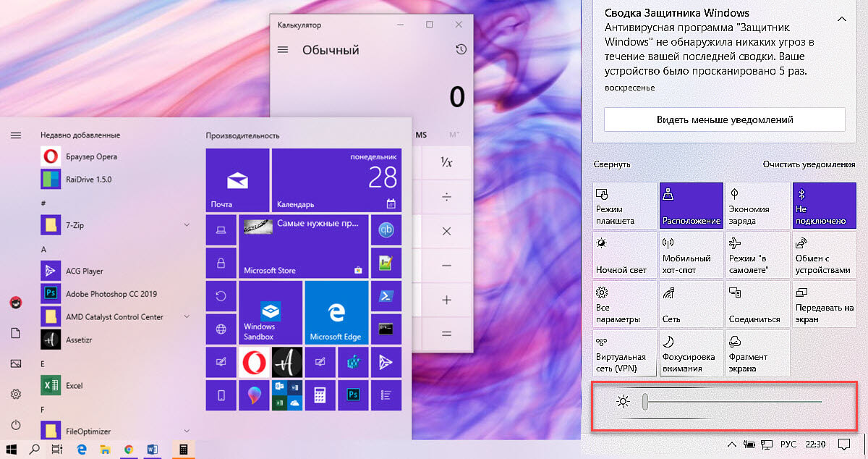Open the Office apps folder tile
This screenshot has width=868, height=459.
287,395
